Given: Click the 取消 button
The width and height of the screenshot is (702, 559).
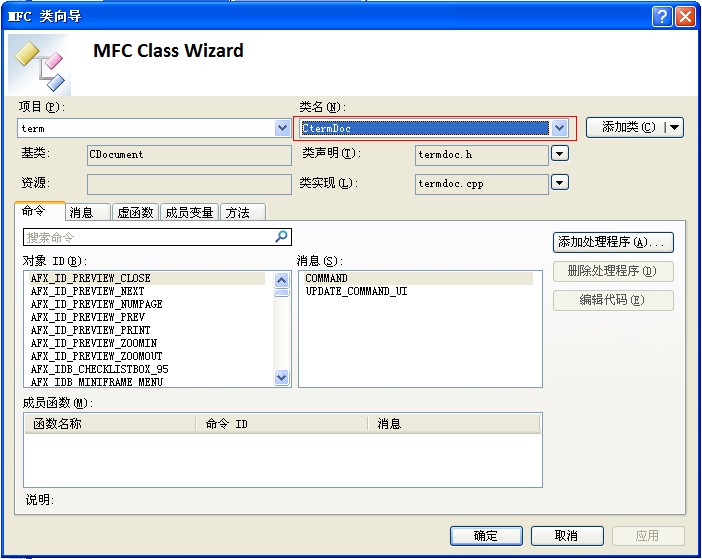Looking at the screenshot, I should pos(567,536).
